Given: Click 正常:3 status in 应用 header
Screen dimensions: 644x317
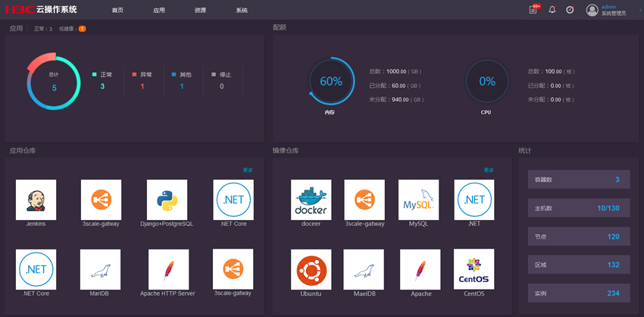Looking at the screenshot, I should (x=43, y=29).
